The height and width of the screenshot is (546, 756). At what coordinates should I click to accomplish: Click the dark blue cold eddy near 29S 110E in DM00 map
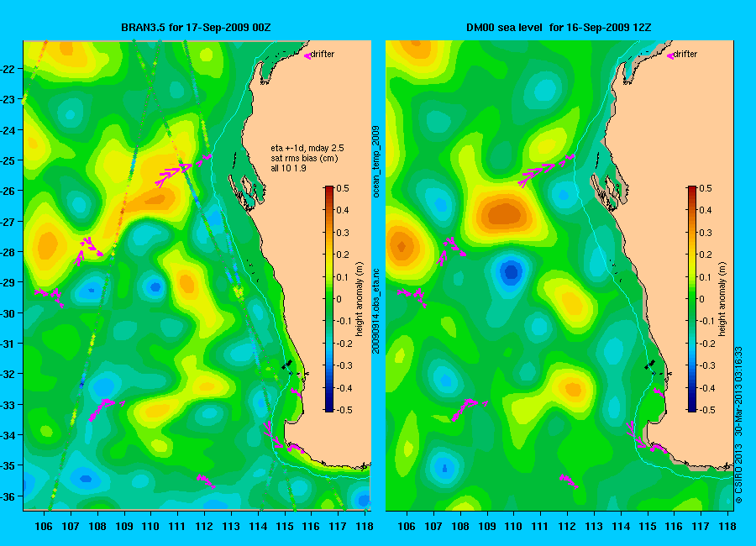point(511,271)
